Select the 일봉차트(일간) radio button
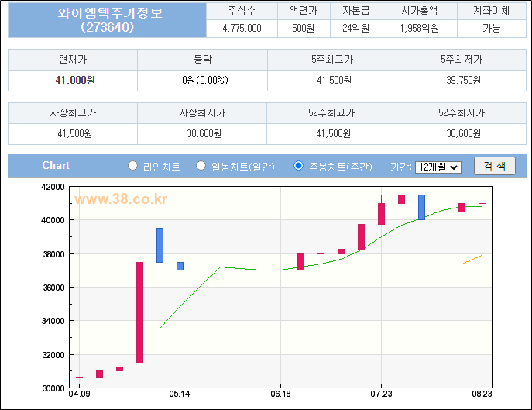 click(201, 166)
